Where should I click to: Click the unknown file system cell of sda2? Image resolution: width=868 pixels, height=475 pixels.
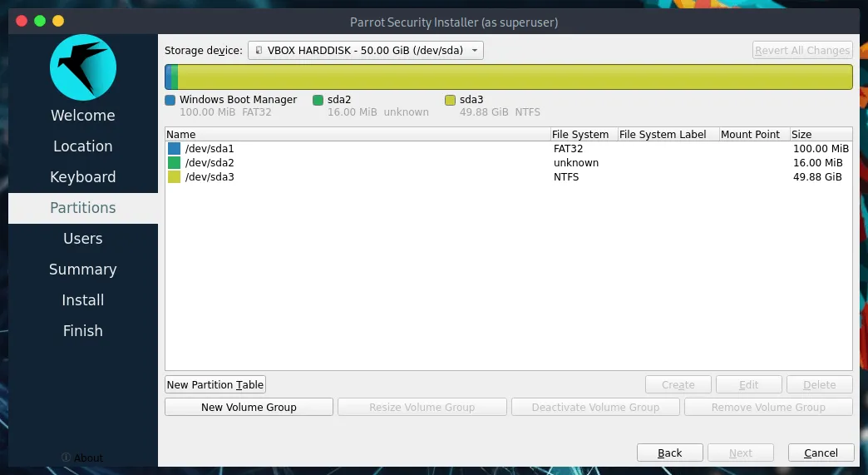click(575, 163)
